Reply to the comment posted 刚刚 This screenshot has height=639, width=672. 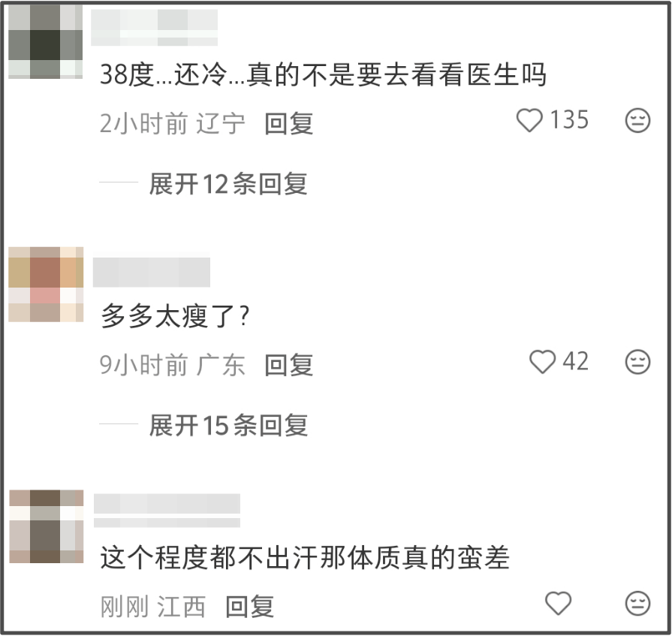click(x=250, y=607)
